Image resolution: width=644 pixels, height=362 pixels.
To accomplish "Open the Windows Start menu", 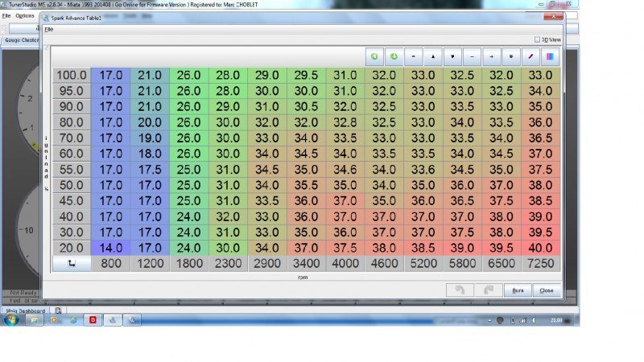I will (x=11, y=319).
